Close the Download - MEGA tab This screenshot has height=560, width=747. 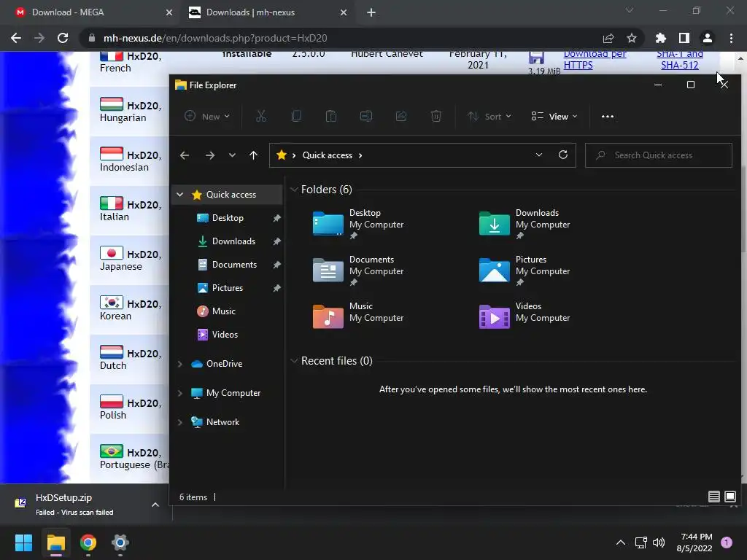pyautogui.click(x=169, y=12)
